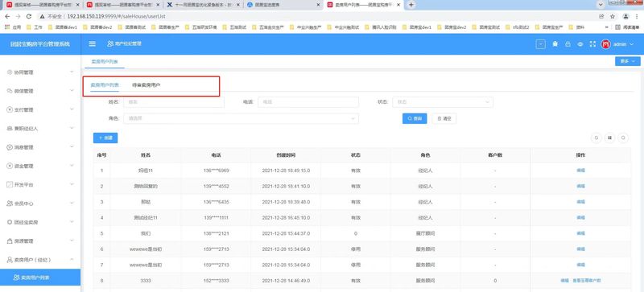The height and width of the screenshot is (292, 644).
Task: Click the 创建时间 column header
Action: coord(286,155)
